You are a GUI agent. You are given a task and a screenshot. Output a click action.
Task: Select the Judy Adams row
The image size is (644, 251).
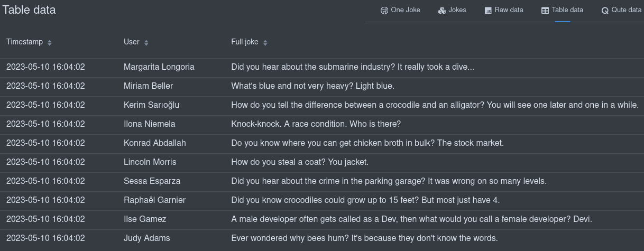coord(322,238)
